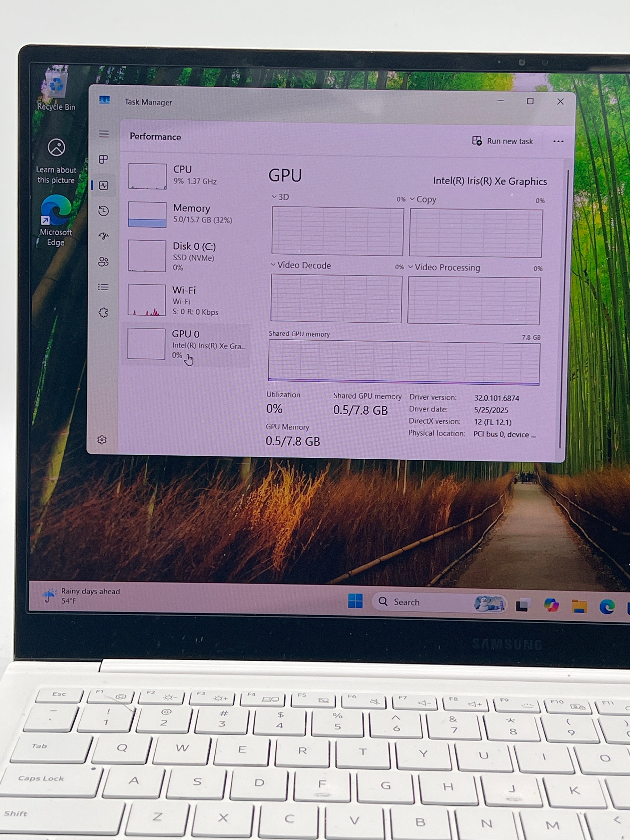630x840 pixels.
Task: Click the Physical location PCI bus 0 text
Action: [504, 434]
